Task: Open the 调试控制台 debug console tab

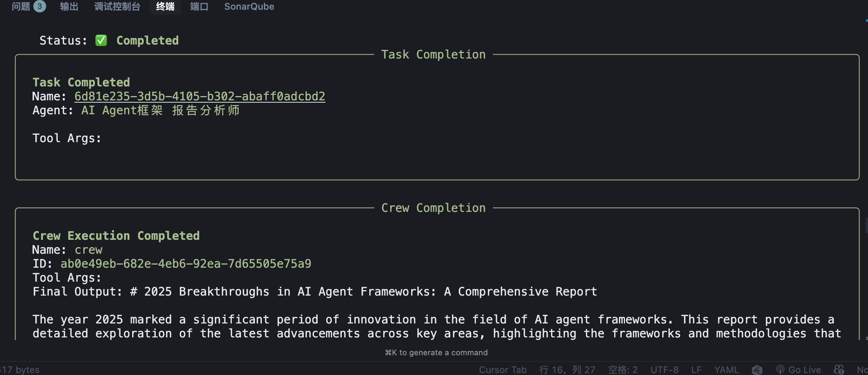Action: point(117,7)
